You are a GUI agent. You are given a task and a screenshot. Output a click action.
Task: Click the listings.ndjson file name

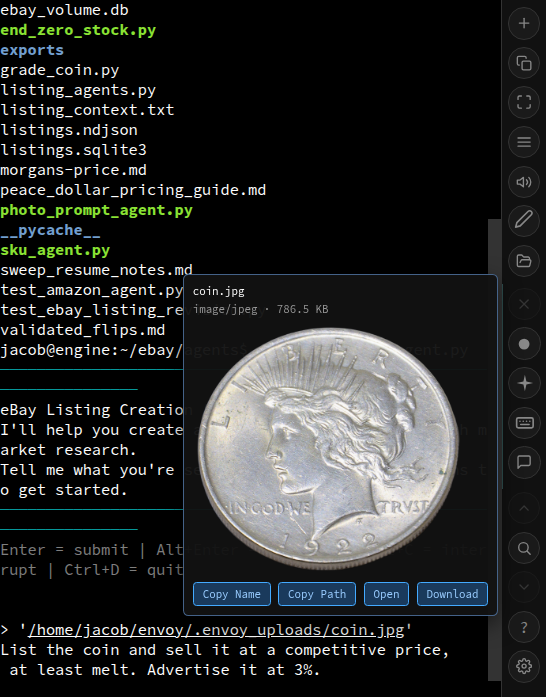pos(69,130)
